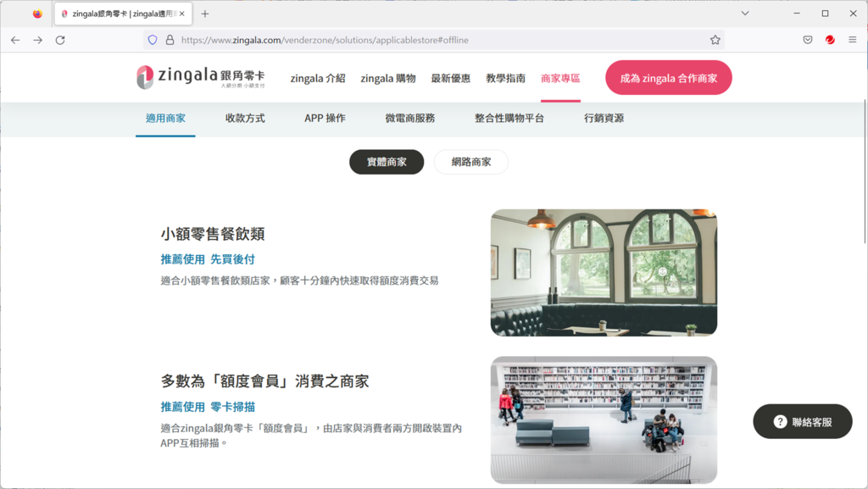
Task: Go back to the previous page
Action: pos(15,40)
